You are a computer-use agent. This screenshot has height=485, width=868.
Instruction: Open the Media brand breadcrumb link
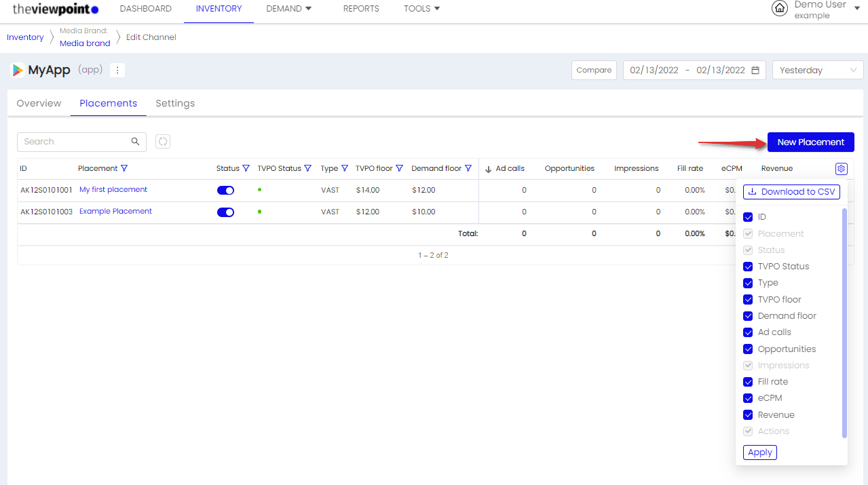tap(85, 43)
